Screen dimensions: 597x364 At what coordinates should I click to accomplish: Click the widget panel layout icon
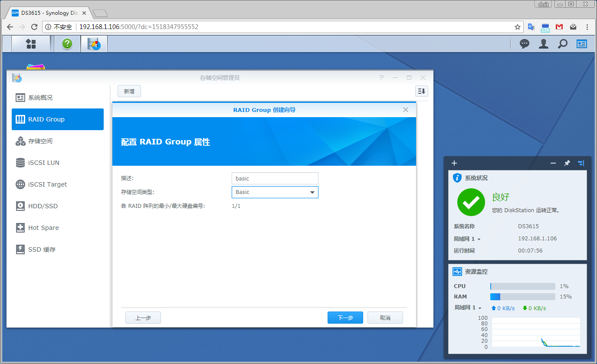(581, 163)
